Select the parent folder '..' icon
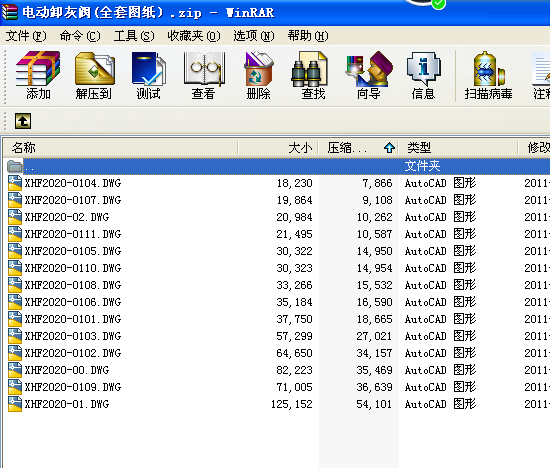550x468 pixels. point(15,166)
